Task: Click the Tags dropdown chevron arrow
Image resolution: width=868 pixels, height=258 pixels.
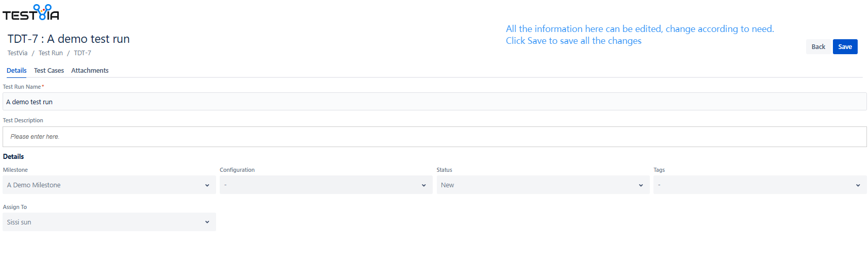Action: pyautogui.click(x=858, y=185)
